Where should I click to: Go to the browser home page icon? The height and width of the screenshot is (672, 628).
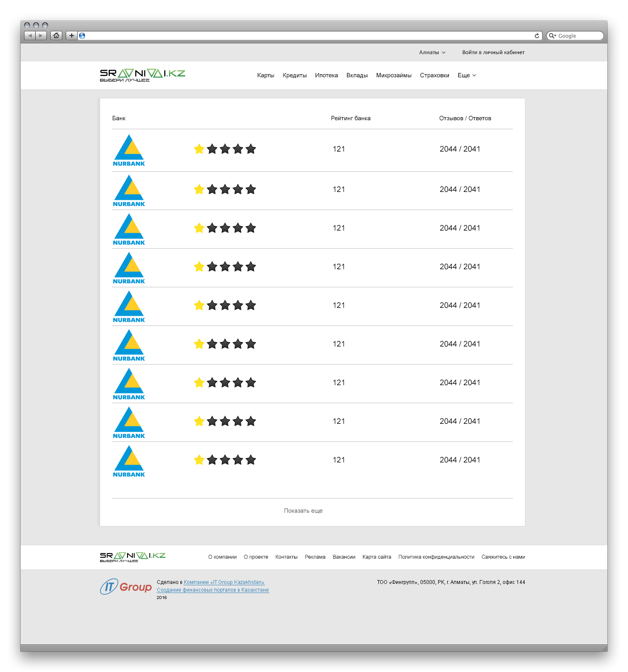click(56, 36)
